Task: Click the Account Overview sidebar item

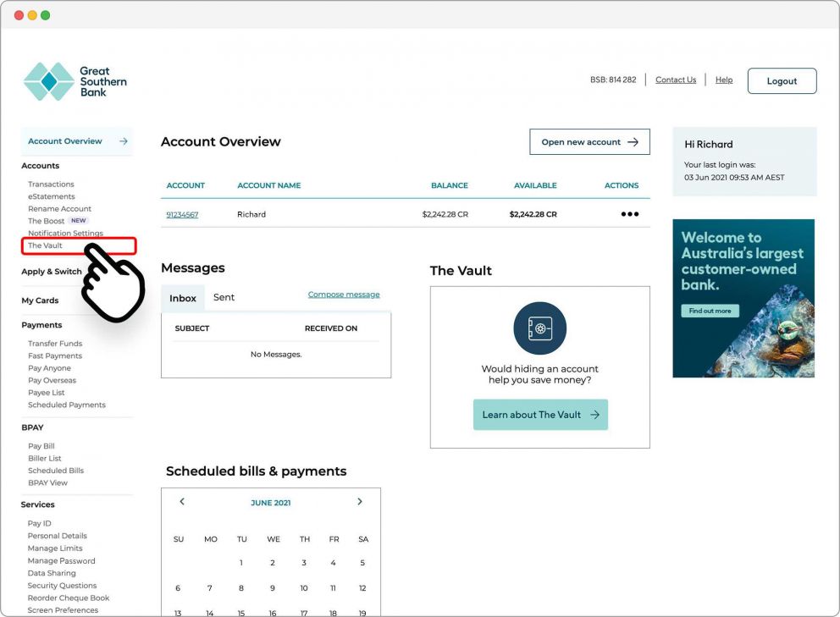Action: coord(76,141)
